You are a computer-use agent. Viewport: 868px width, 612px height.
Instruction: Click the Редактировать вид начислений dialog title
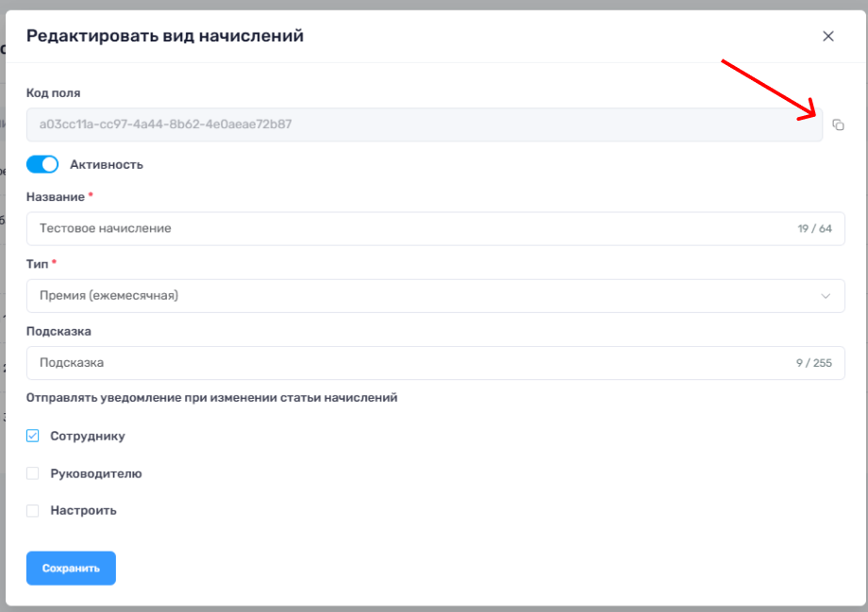click(165, 37)
